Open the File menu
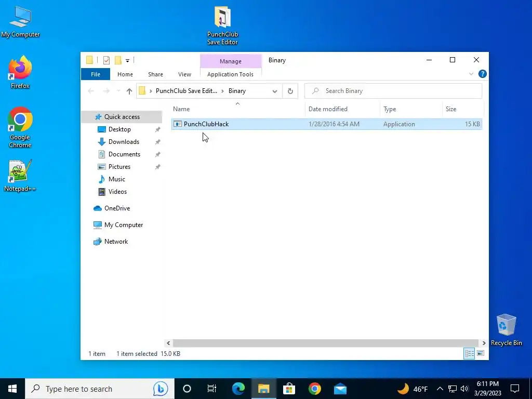The image size is (532, 399). point(96,74)
